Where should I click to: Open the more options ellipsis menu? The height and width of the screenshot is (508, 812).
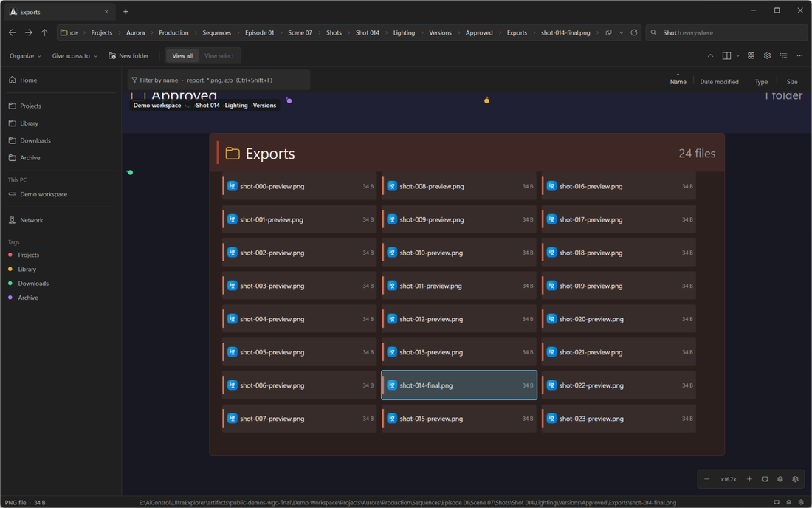[x=799, y=56]
